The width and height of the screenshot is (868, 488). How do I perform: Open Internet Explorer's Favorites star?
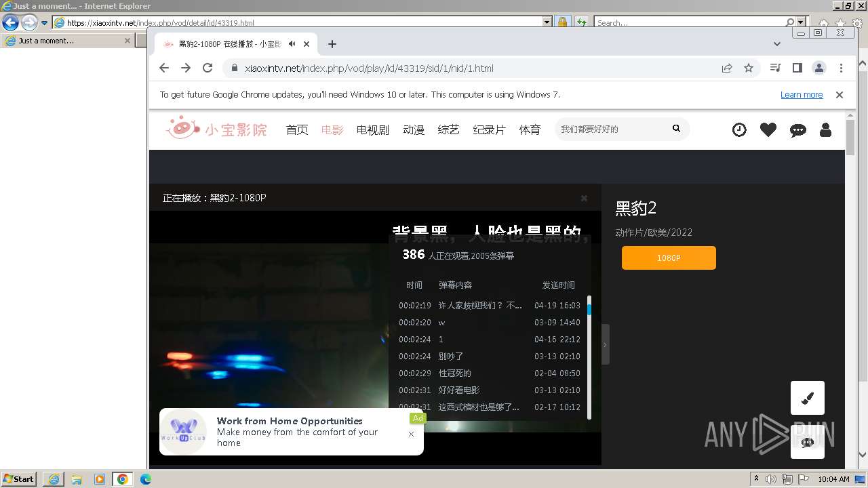[x=841, y=24]
